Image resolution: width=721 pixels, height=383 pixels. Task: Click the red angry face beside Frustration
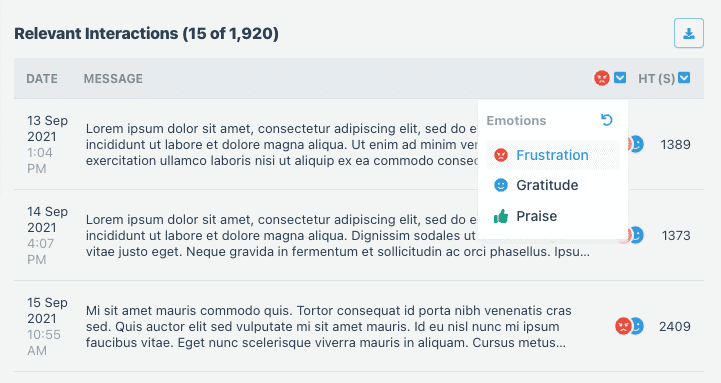501,155
